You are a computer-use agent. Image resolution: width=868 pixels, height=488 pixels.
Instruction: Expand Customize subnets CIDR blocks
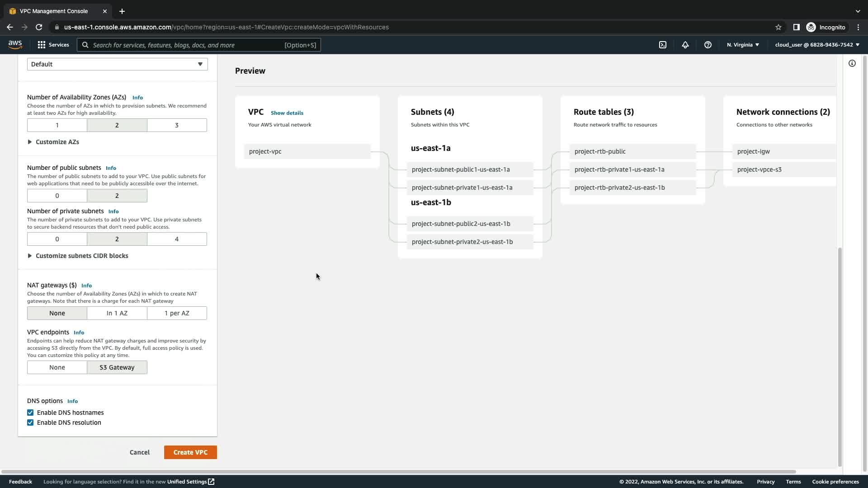(81, 256)
